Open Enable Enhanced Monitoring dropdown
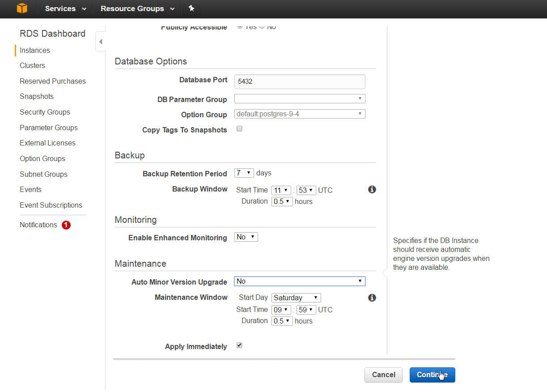547x392 pixels. click(x=246, y=237)
